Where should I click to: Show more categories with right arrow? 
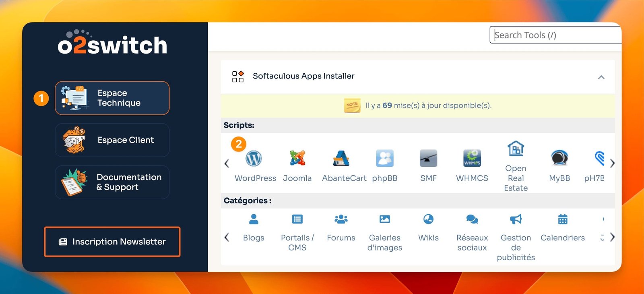coord(612,237)
